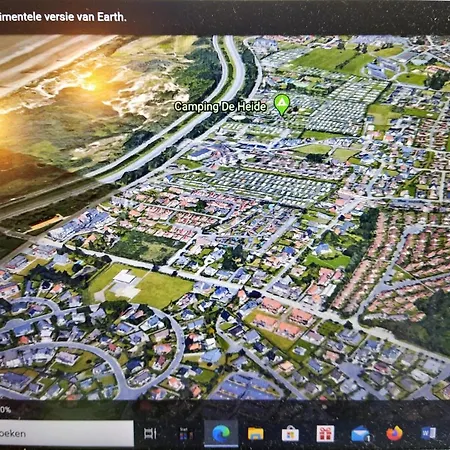Open Microsoft Edge from the taskbar
Viewport: 450px width, 450px height.
click(221, 433)
